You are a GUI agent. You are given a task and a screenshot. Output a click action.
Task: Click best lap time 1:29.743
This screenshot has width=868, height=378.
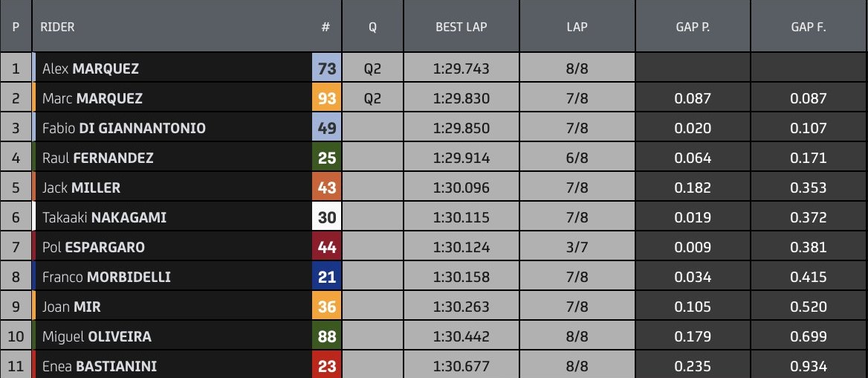461,68
